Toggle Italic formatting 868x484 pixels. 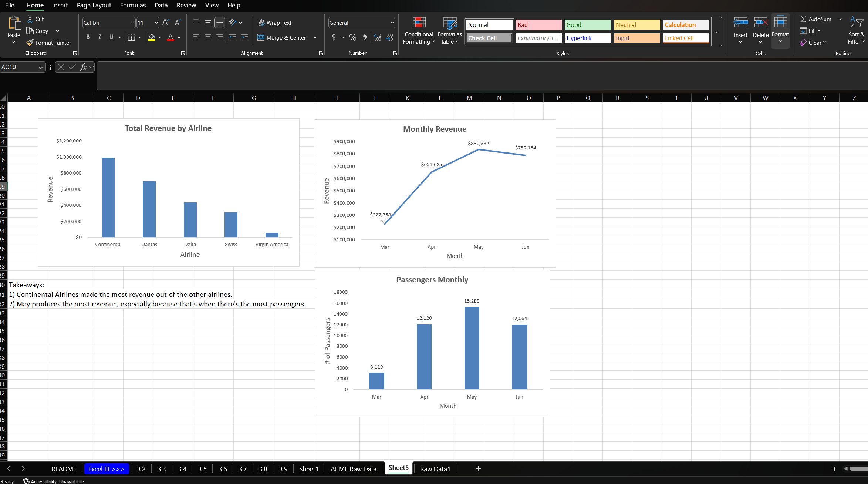click(x=100, y=37)
